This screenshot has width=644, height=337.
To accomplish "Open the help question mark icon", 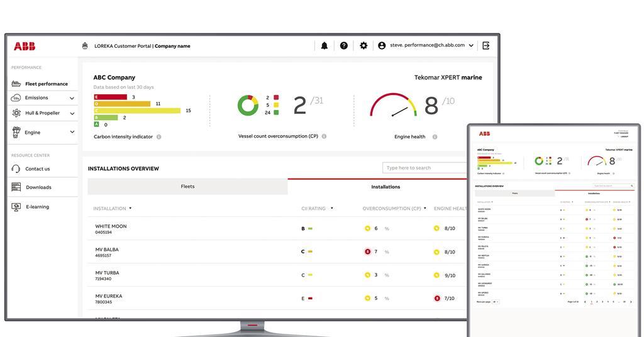I will tap(344, 45).
